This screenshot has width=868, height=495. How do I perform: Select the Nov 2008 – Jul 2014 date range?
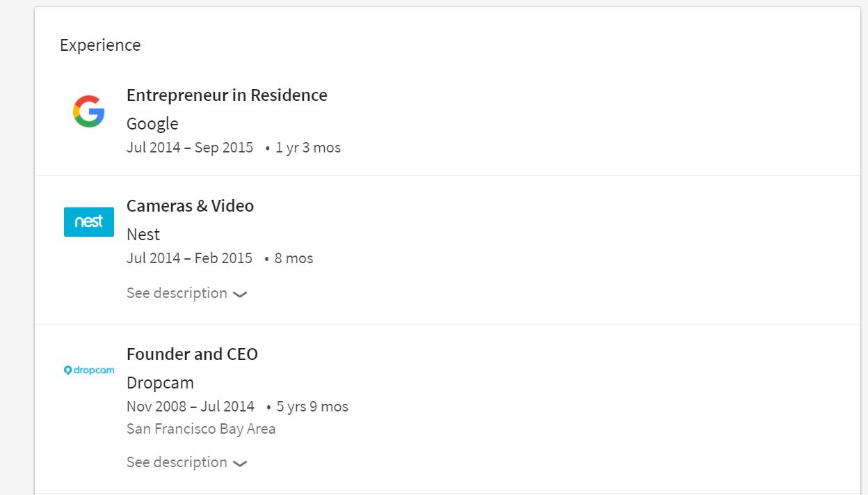(191, 407)
